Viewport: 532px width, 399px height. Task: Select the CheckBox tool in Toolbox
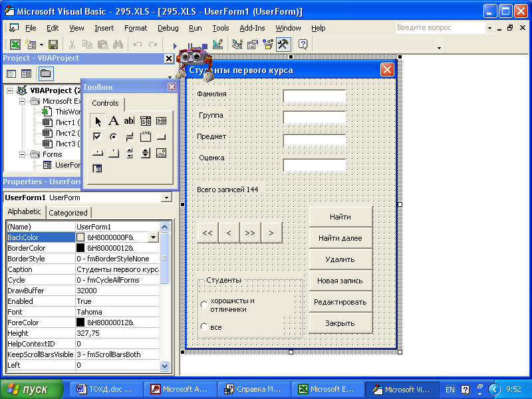[x=97, y=137]
